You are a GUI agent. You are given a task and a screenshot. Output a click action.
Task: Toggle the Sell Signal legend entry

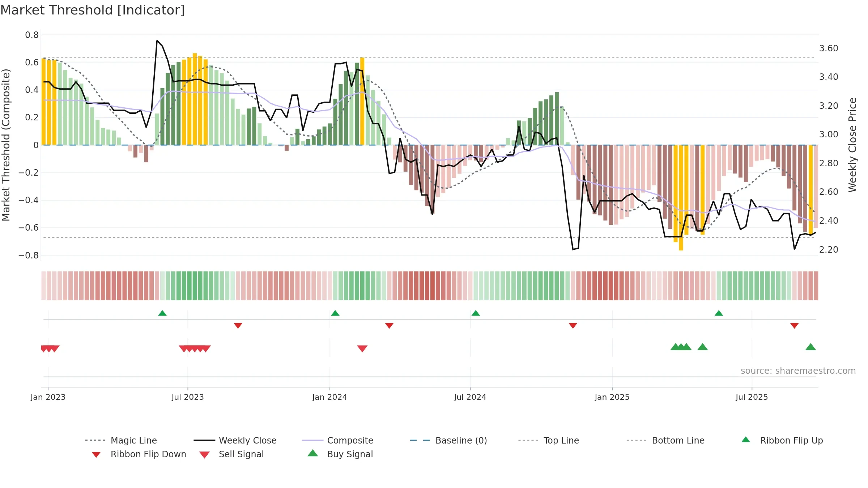point(231,454)
